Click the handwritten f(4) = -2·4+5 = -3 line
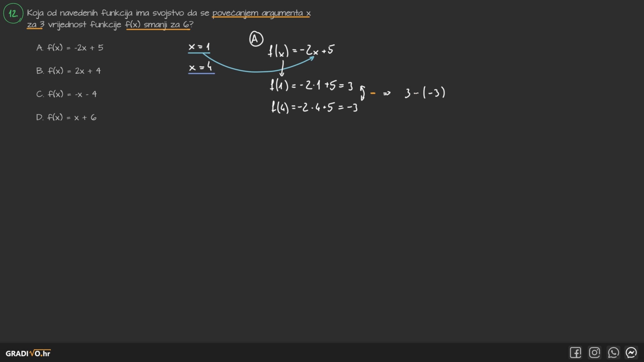Image resolution: width=644 pixels, height=362 pixels. tap(314, 107)
